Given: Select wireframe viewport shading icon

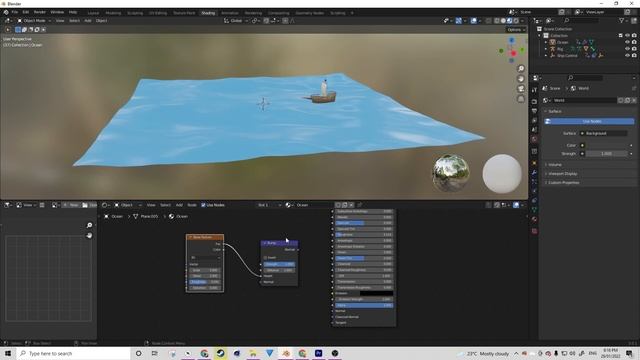Looking at the screenshot, I should pos(497,20).
